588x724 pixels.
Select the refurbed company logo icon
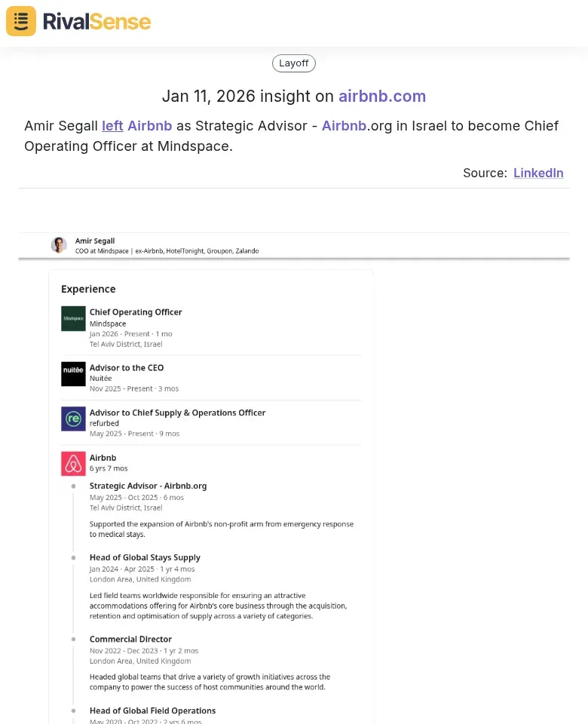[73, 419]
